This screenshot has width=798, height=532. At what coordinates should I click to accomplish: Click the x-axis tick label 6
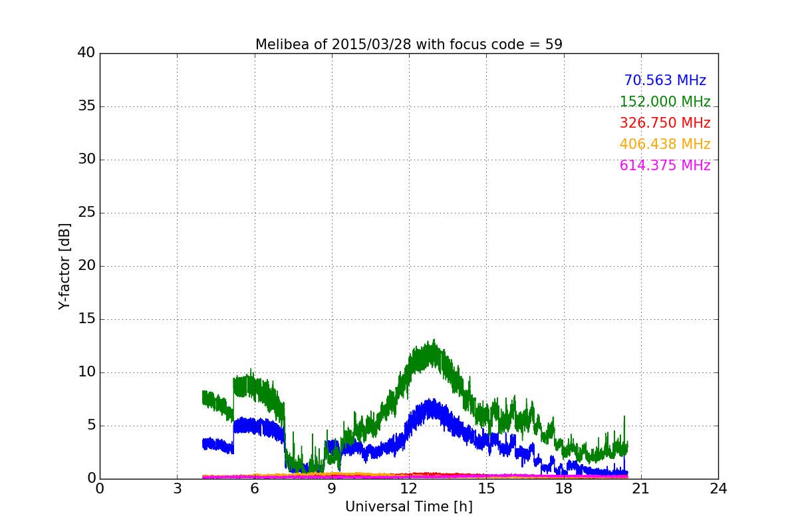point(254,488)
